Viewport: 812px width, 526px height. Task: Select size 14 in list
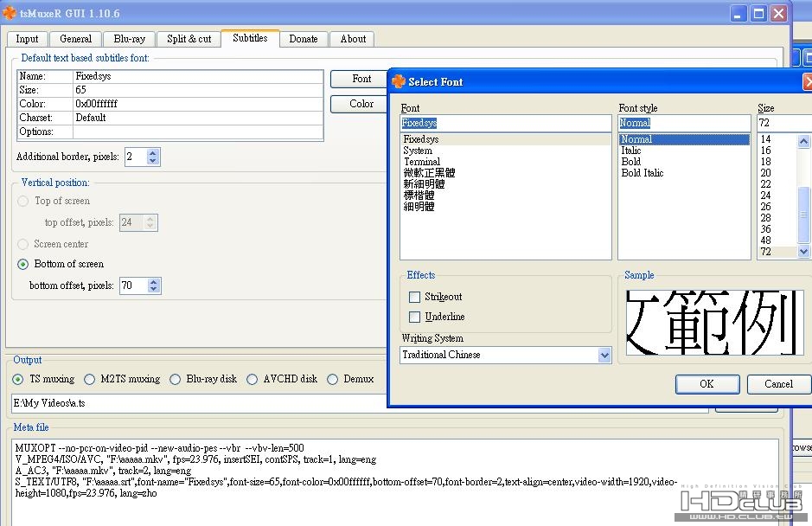pos(777,139)
